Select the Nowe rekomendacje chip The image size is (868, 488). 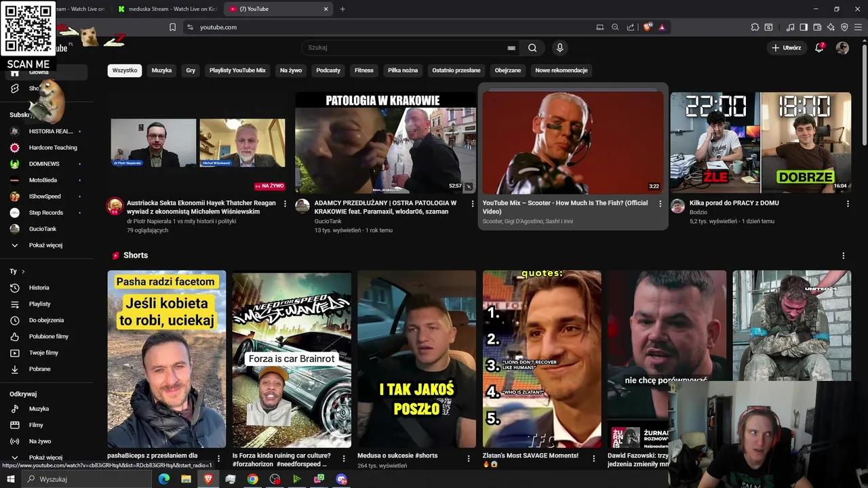(561, 70)
